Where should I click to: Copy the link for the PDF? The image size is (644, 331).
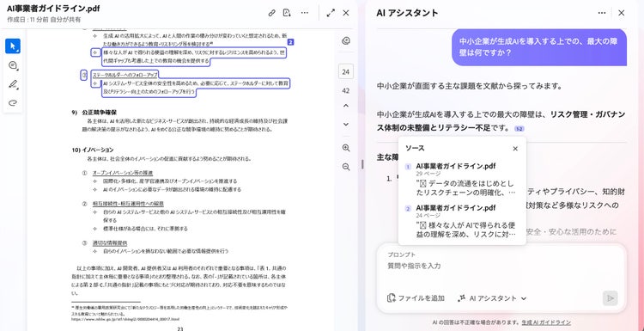pos(271,13)
